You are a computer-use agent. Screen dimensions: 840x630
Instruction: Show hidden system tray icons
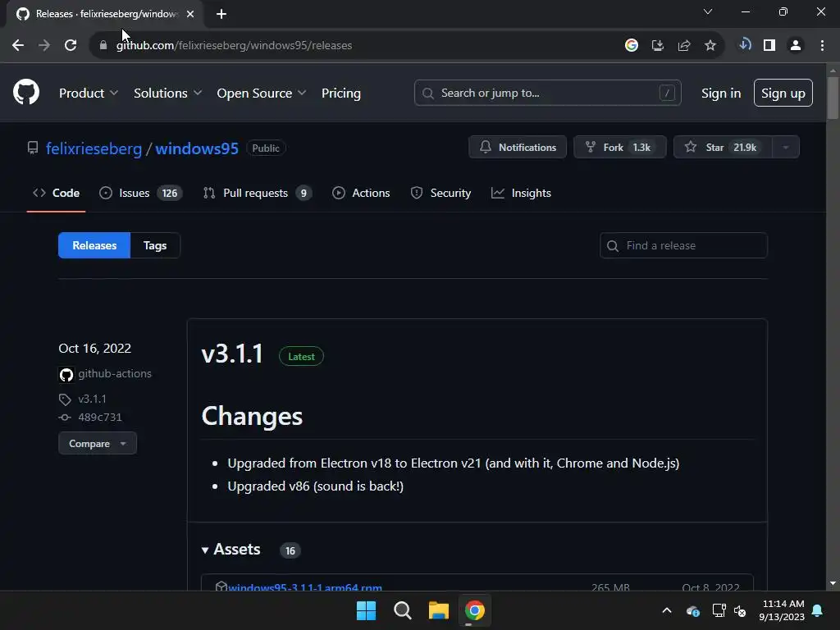(667, 610)
